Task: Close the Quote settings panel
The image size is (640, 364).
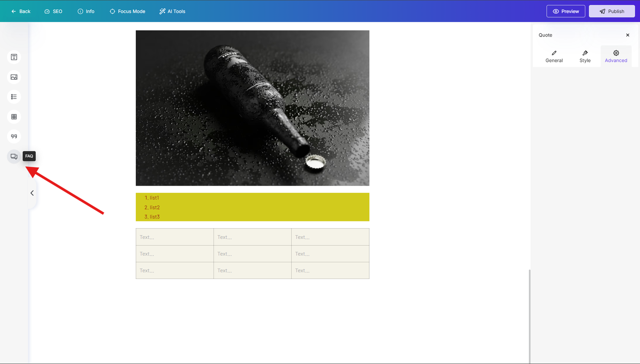Action: 628,35
